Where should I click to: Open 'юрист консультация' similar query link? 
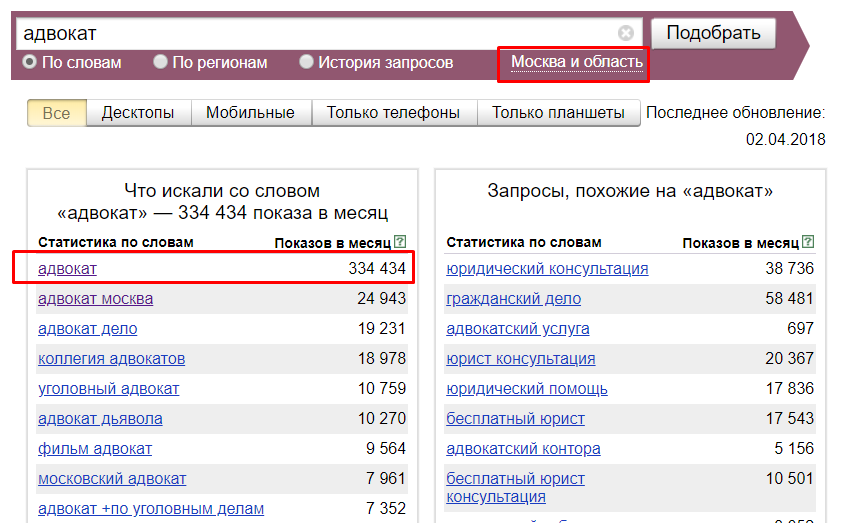[521, 359]
